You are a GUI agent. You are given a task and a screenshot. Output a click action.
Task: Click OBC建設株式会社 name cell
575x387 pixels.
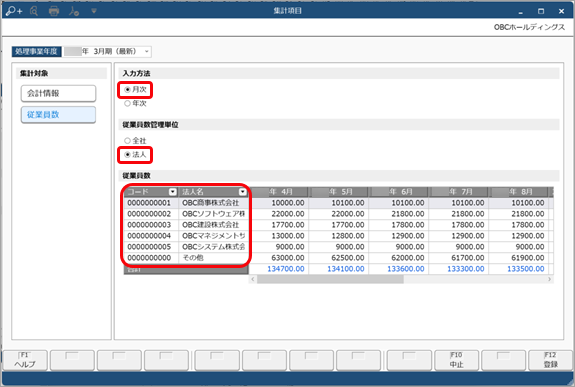(x=213, y=225)
